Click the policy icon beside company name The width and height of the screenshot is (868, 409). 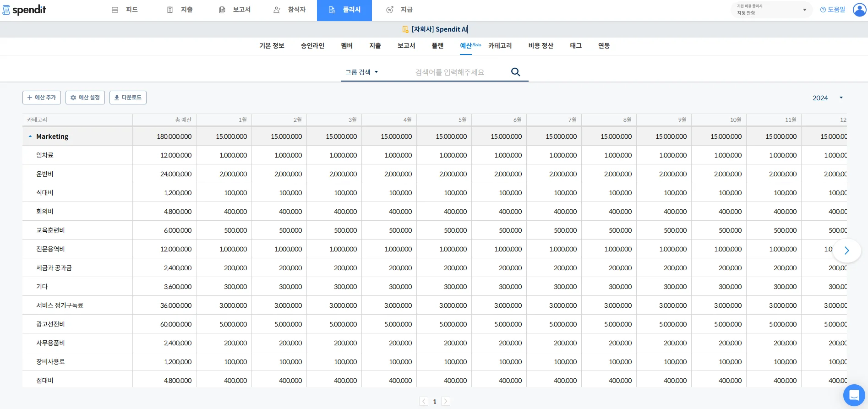coord(405,29)
